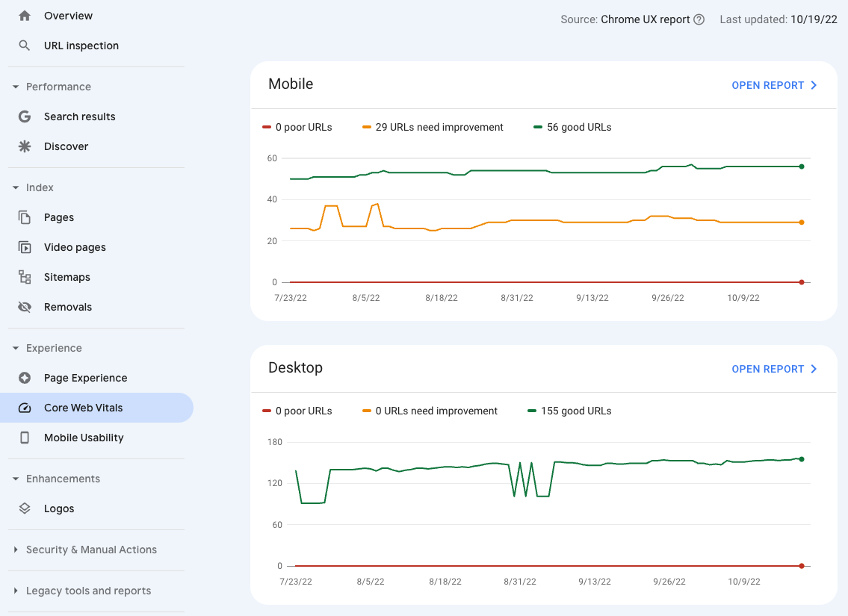
Task: Click the Removals crossed-eye icon
Action: click(25, 307)
